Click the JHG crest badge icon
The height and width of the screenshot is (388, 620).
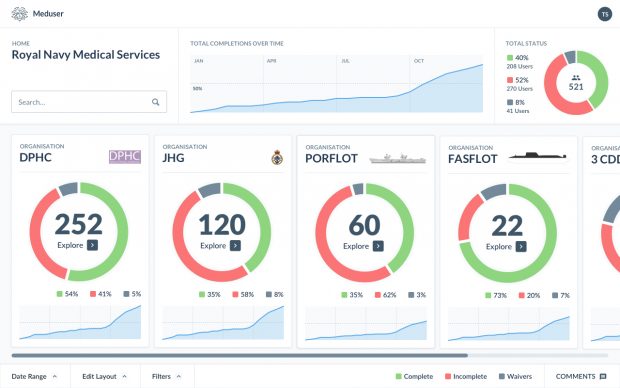point(277,157)
